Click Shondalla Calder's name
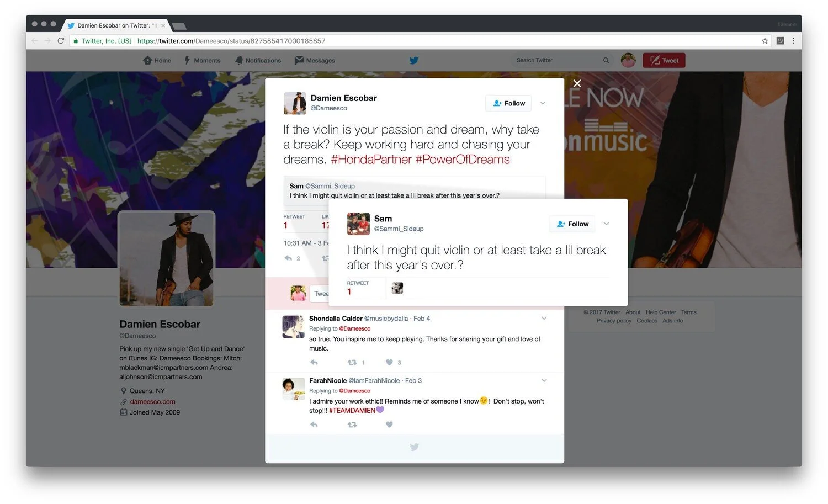 click(336, 319)
